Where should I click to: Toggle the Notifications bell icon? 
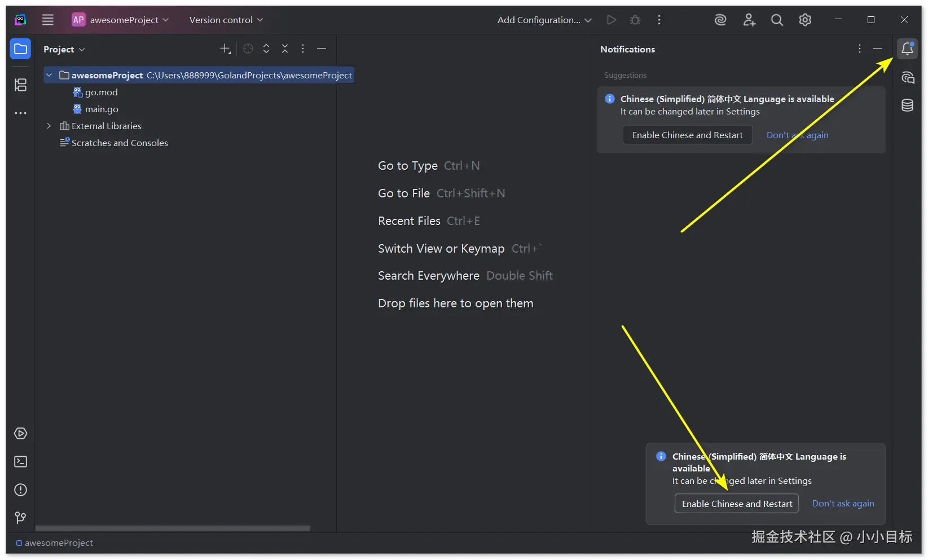(907, 49)
